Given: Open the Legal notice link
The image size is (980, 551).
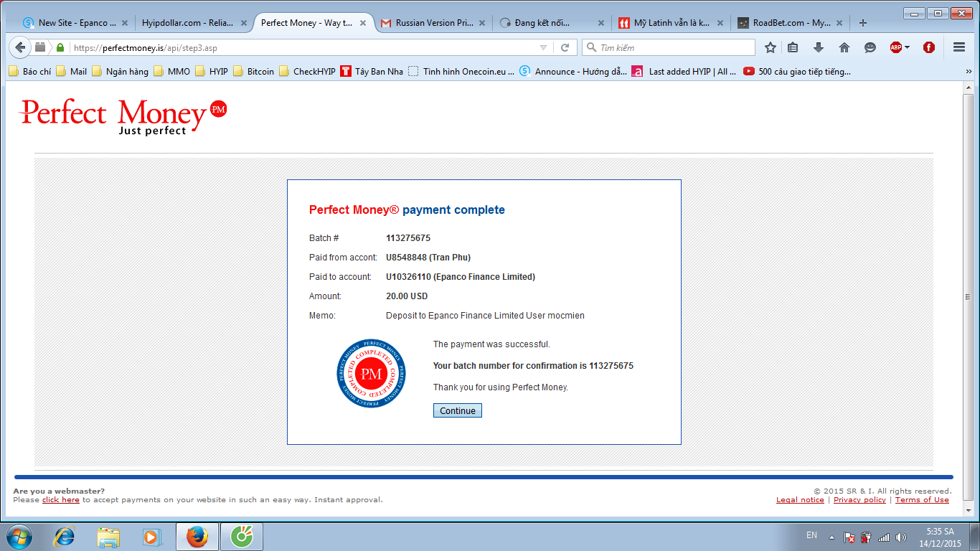Looking at the screenshot, I should [800, 500].
